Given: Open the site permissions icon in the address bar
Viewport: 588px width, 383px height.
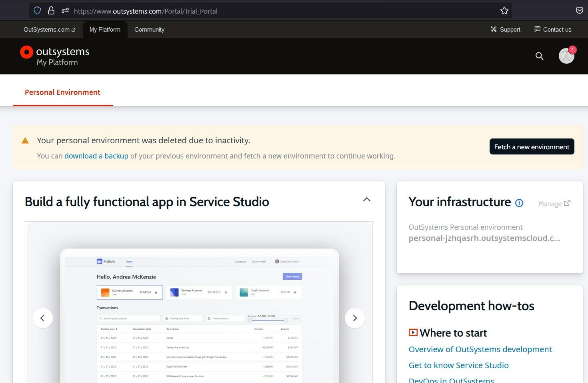Looking at the screenshot, I should pyautogui.click(x=65, y=11).
